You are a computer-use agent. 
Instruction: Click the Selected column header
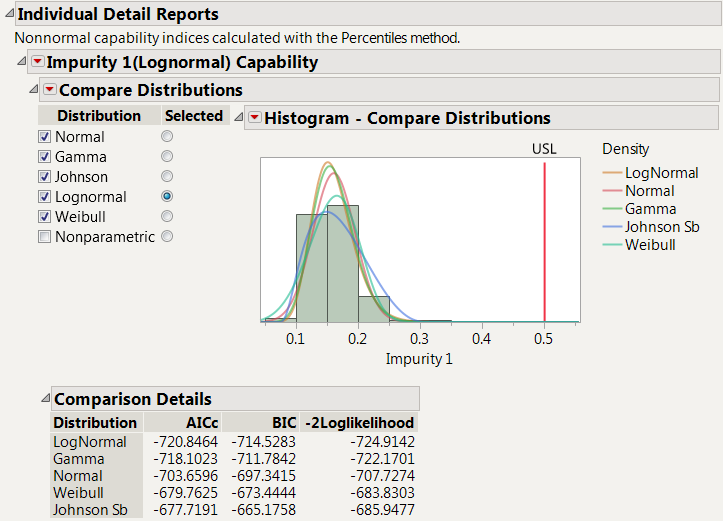tap(194, 116)
